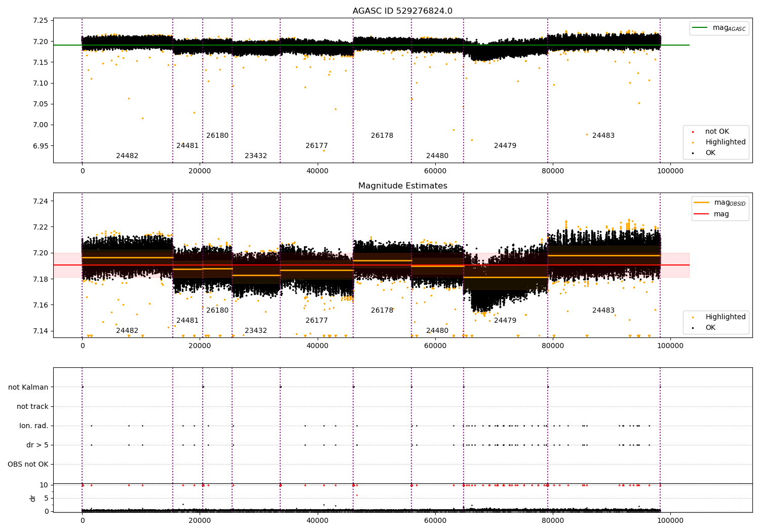Click the 'dr' y-axis label in bottom plot
The image size is (760, 532).
(x=33, y=498)
